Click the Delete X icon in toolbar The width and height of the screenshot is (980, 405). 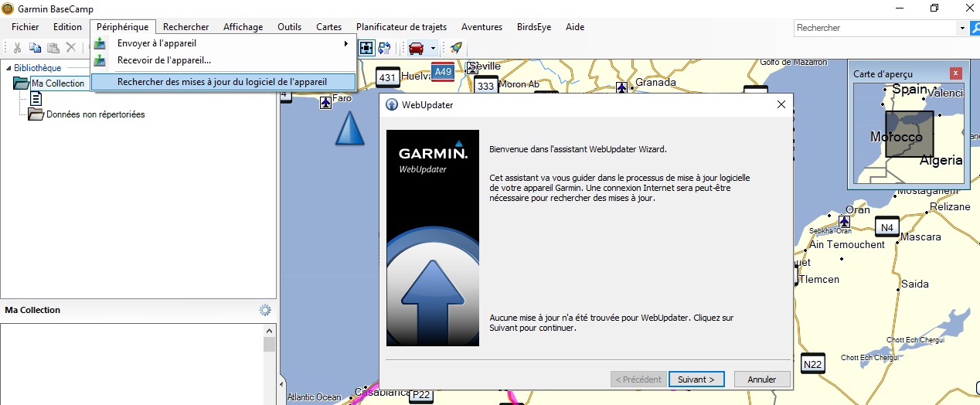point(71,48)
